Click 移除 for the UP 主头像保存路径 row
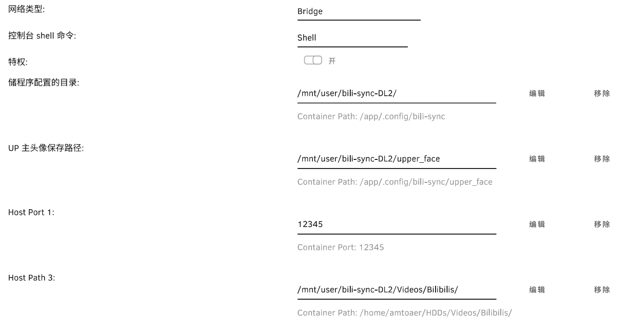Screen dimensions: 644x326 (602, 159)
